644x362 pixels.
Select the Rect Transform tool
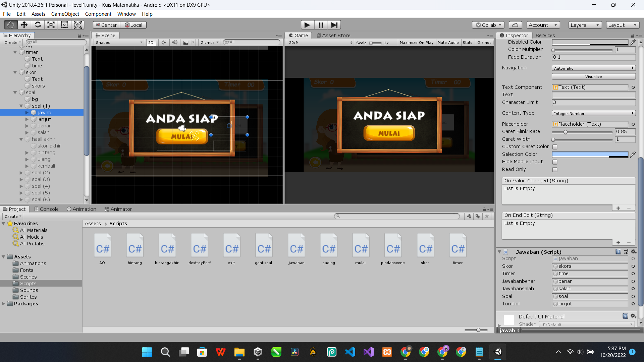pyautogui.click(x=64, y=25)
